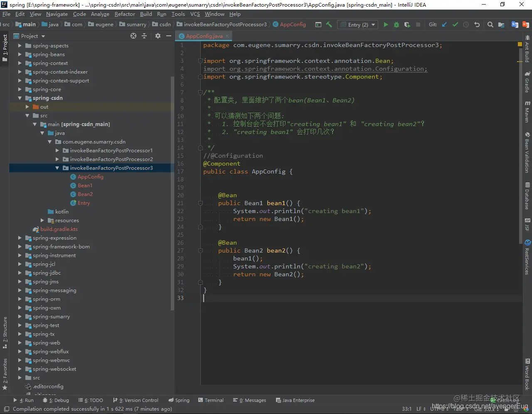Open Search Everywhere magnifier icon
532x414 pixels.
coord(490,25)
